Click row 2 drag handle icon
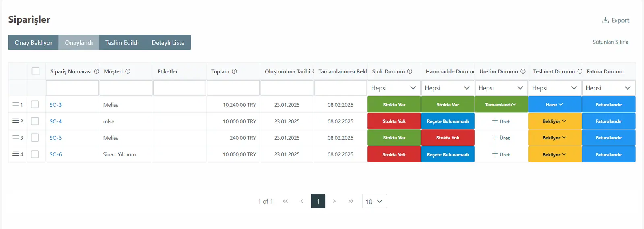The height and width of the screenshot is (229, 644). point(15,121)
